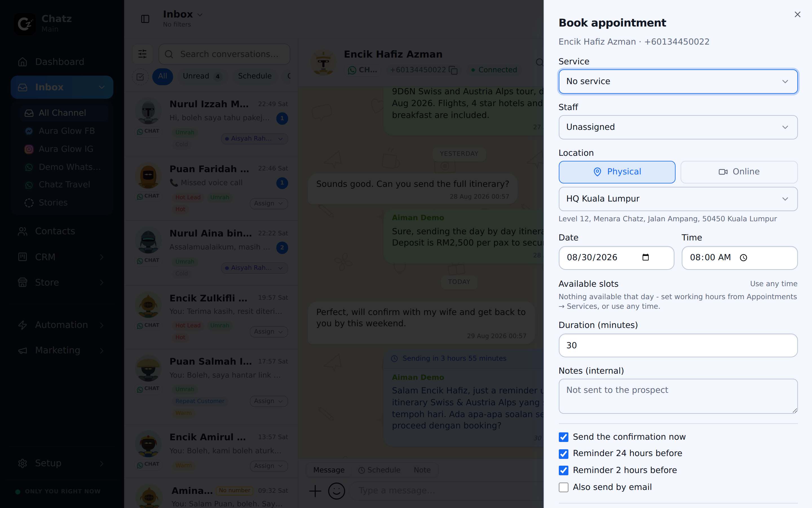Select the Online location option

(739, 172)
